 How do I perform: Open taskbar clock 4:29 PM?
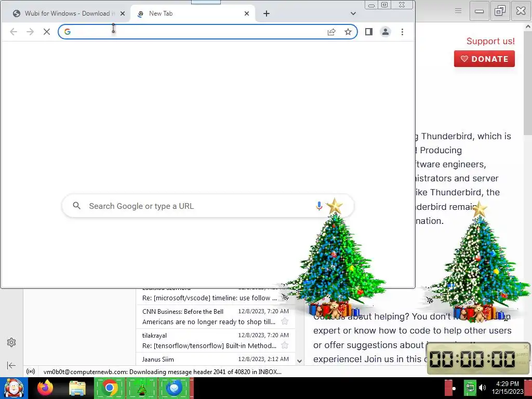[508, 388]
